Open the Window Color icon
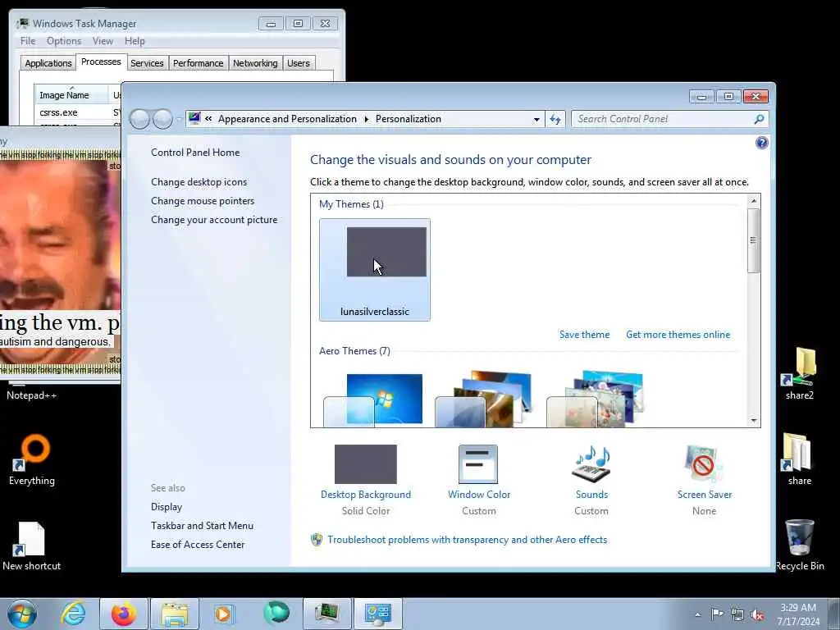This screenshot has width=840, height=630. [478, 464]
